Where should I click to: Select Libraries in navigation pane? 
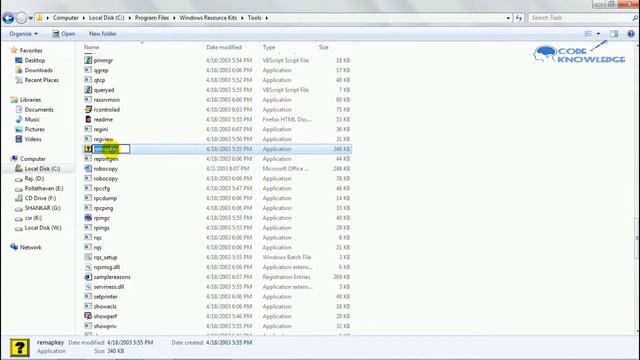point(30,100)
